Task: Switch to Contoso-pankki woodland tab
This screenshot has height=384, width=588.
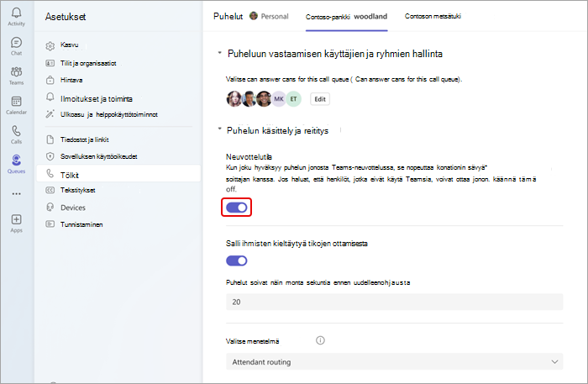Action: pos(346,17)
